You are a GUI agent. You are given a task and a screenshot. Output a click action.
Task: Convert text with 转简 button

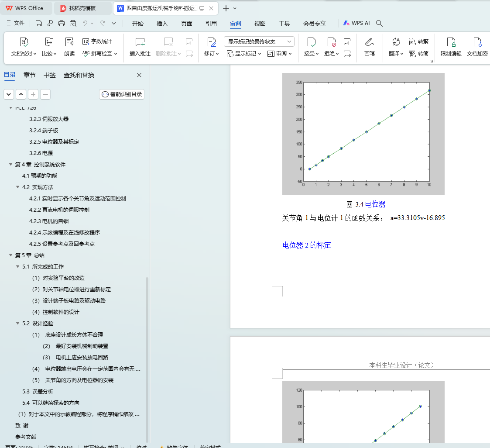tap(418, 53)
